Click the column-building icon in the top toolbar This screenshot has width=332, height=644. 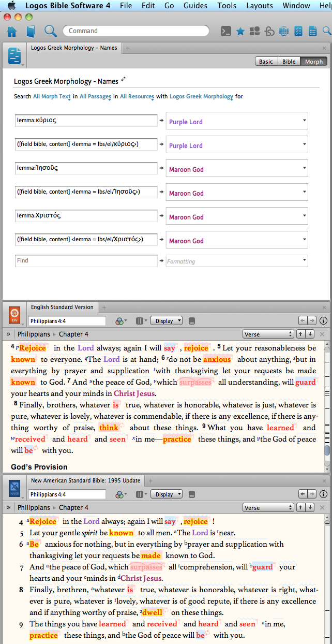[x=283, y=31]
